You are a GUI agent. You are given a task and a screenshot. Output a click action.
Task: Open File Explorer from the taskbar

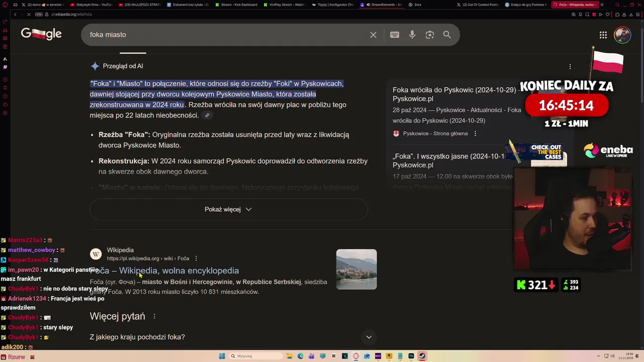pos(289,356)
